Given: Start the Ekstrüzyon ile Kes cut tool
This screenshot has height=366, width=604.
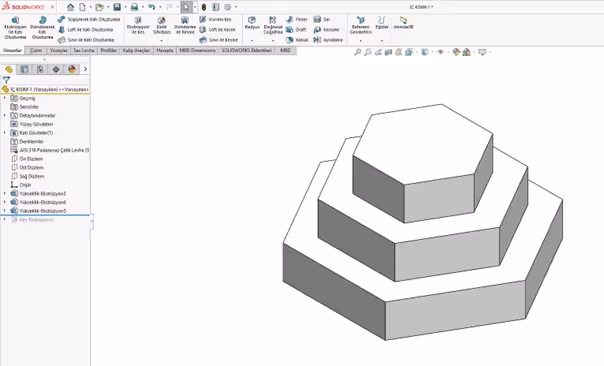Looking at the screenshot, I should 138,25.
